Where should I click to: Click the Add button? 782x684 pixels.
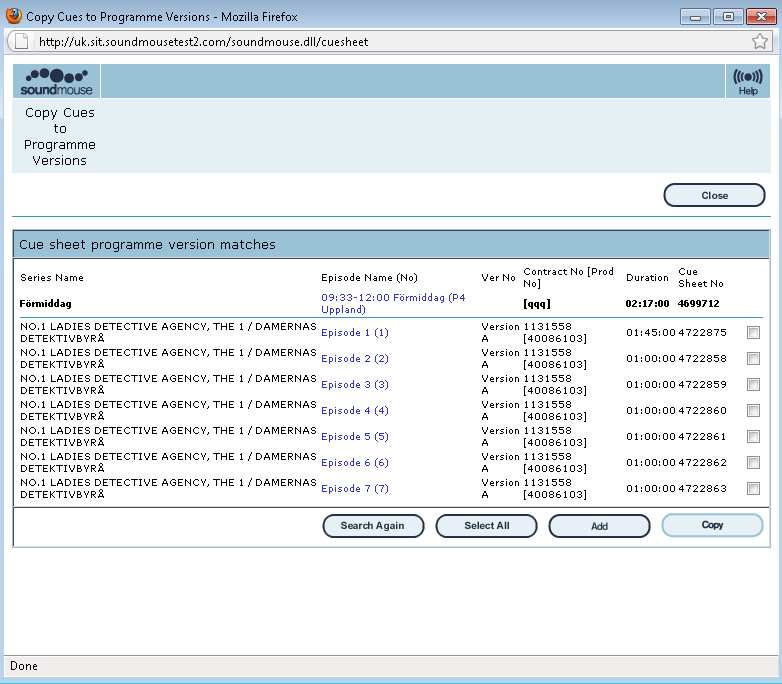pyautogui.click(x=599, y=526)
